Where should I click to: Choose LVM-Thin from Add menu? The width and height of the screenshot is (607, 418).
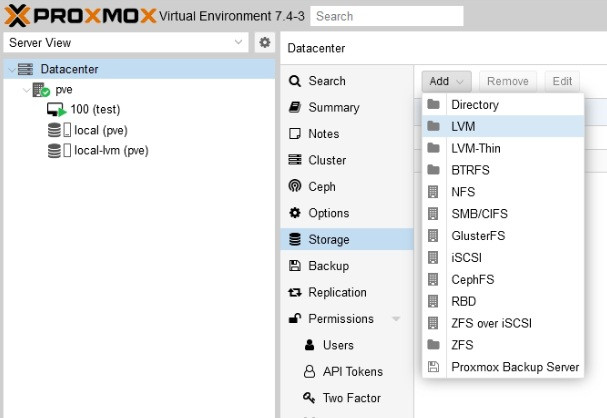[503, 148]
